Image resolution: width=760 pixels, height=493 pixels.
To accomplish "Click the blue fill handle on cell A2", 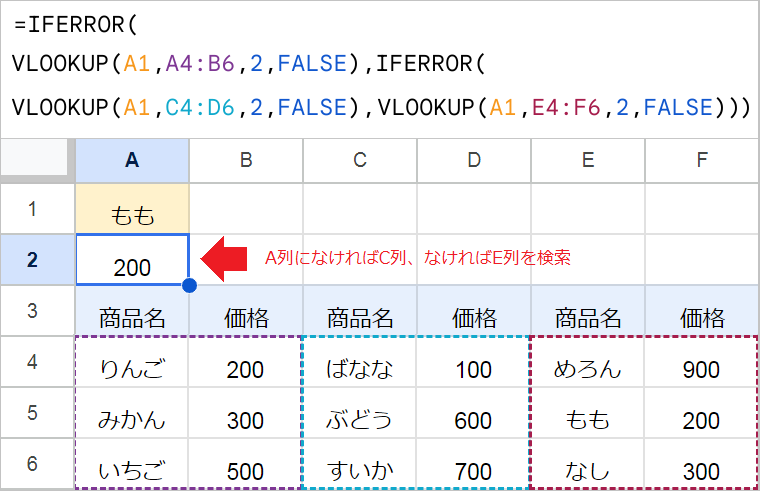I will coord(190,286).
